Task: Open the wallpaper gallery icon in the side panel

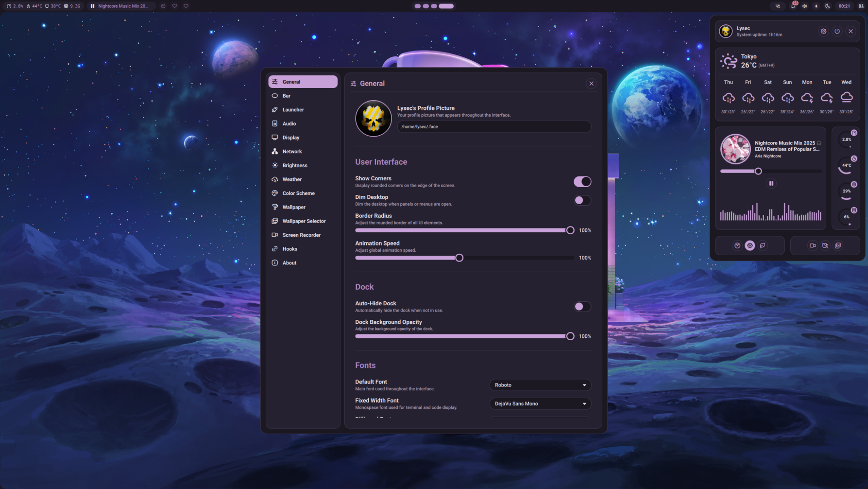Action: click(838, 246)
